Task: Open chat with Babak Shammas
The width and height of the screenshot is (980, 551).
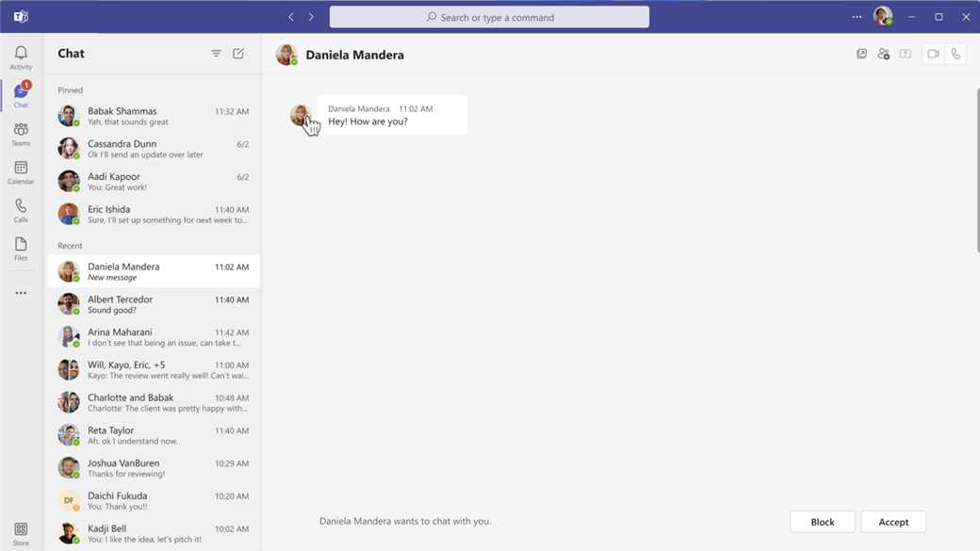Action: click(x=153, y=116)
